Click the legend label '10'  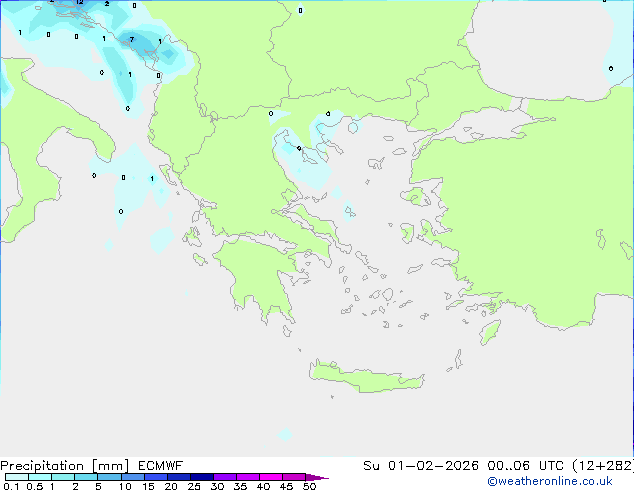pyautogui.click(x=125, y=486)
